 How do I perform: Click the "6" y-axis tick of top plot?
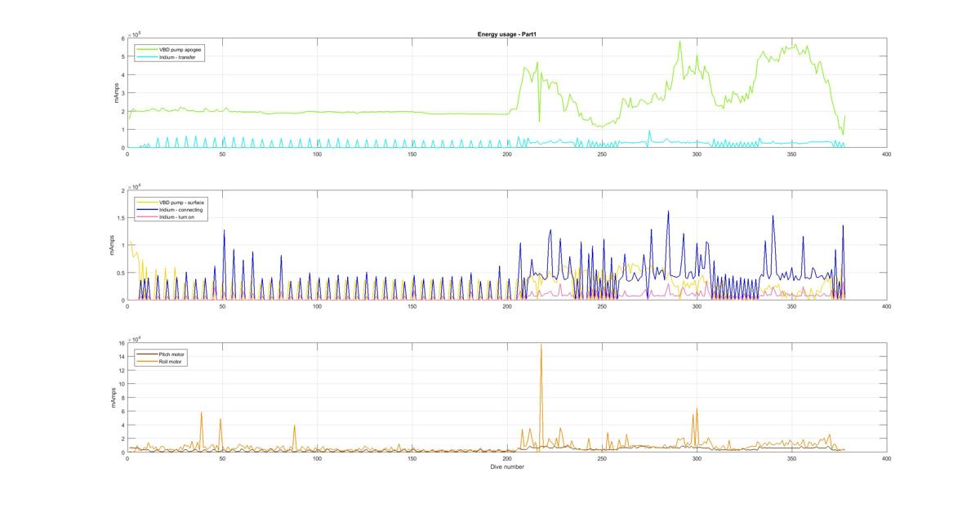point(122,38)
